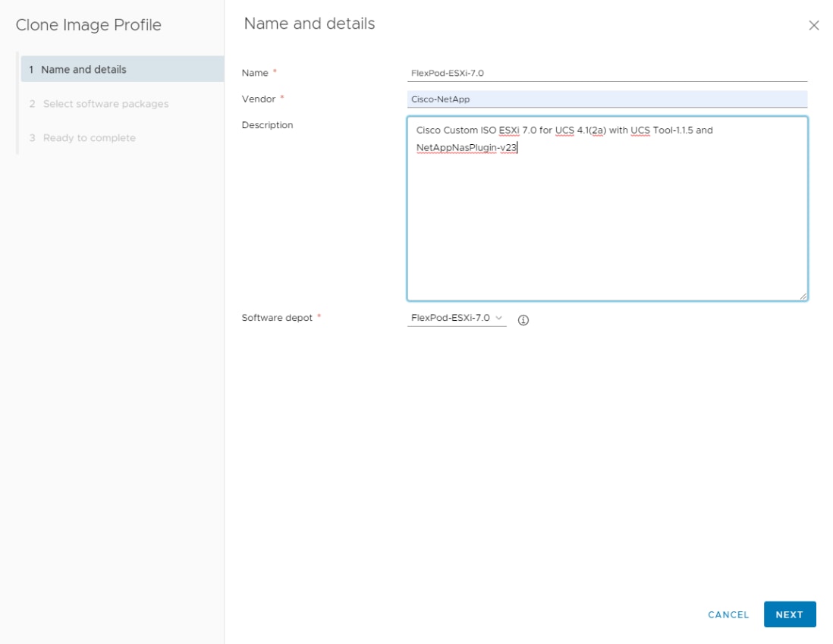The width and height of the screenshot is (833, 644).
Task: Open the Software depot dropdown
Action: 457,318
